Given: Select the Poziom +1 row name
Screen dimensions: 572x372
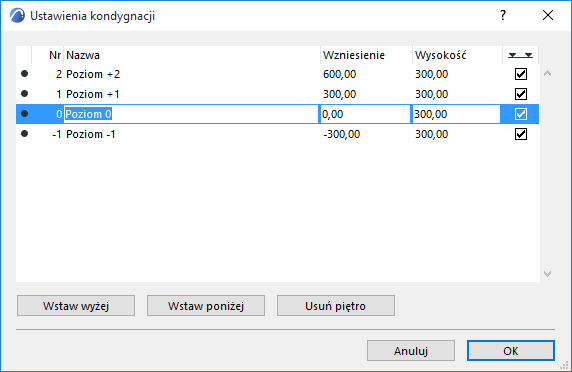Looking at the screenshot, I should (x=93, y=94).
